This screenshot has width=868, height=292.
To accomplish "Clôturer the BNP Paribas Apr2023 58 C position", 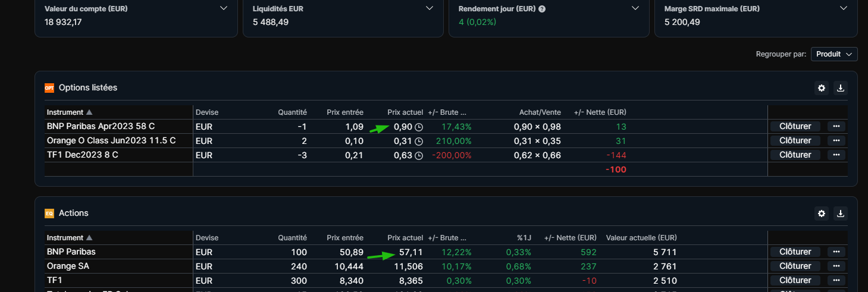I will 795,127.
